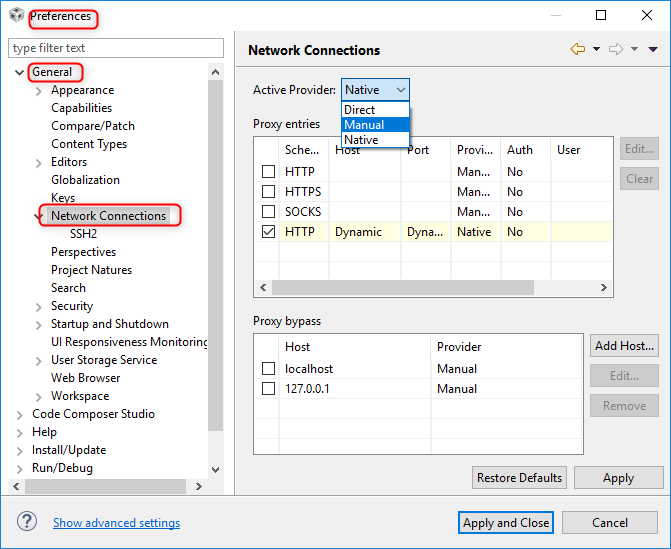Open Show advanced settings link
Image resolution: width=671 pixels, height=549 pixels.
116,523
